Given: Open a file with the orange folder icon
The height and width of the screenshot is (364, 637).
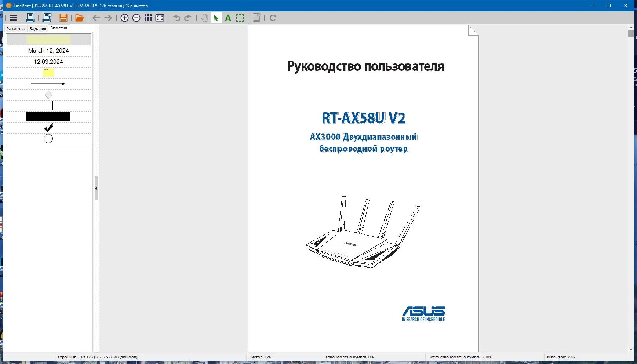Looking at the screenshot, I should pos(80,18).
